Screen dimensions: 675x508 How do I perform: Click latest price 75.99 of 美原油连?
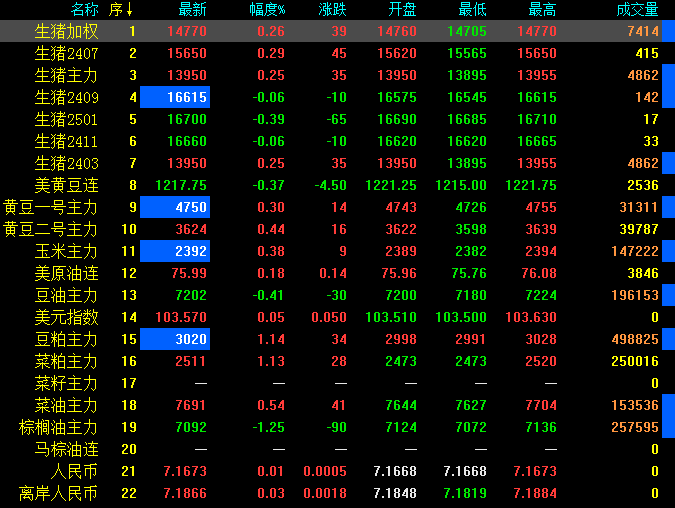[x=189, y=273]
